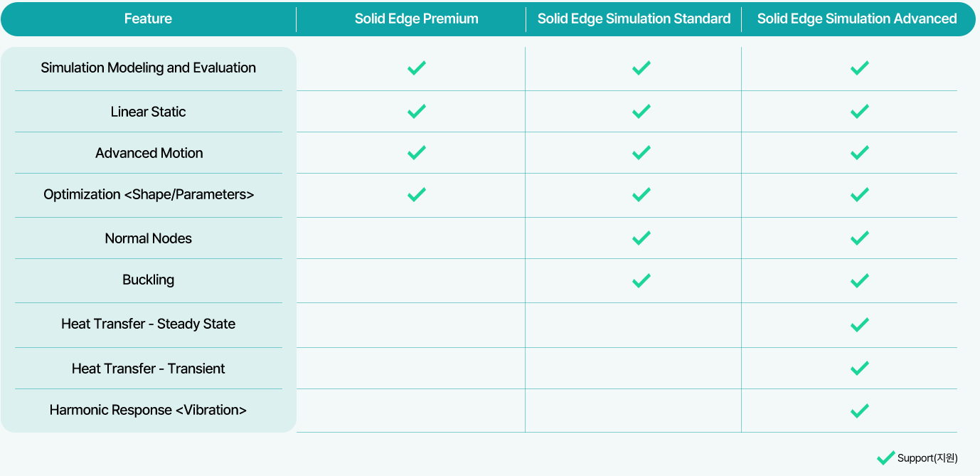980x476 pixels.
Task: Click the Buckling feature label
Action: click(149, 280)
